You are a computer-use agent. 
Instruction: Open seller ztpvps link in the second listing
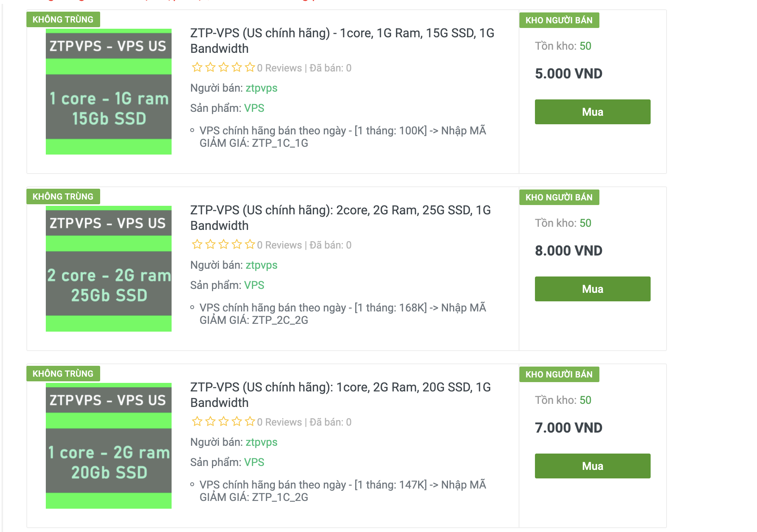point(261,265)
